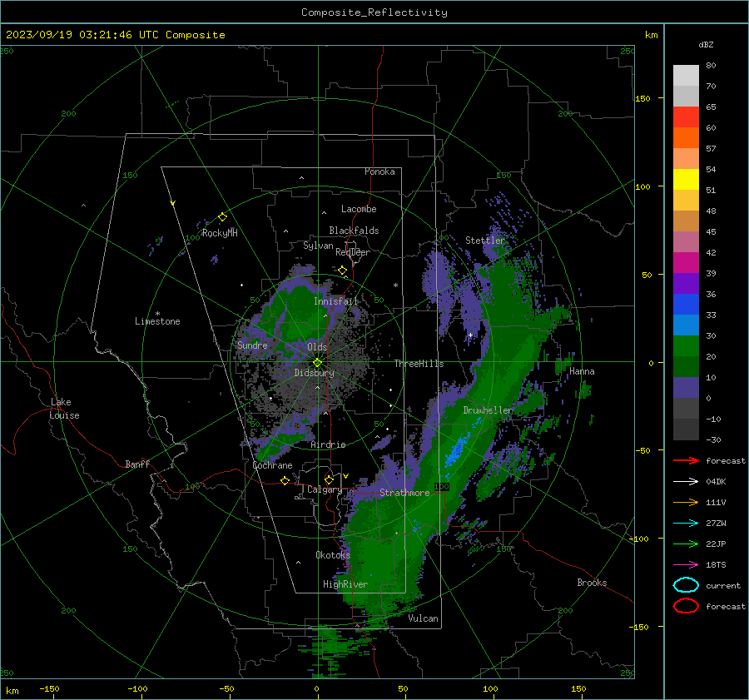Click the Vulcan town label
The image size is (749, 700).
pyautogui.click(x=423, y=618)
